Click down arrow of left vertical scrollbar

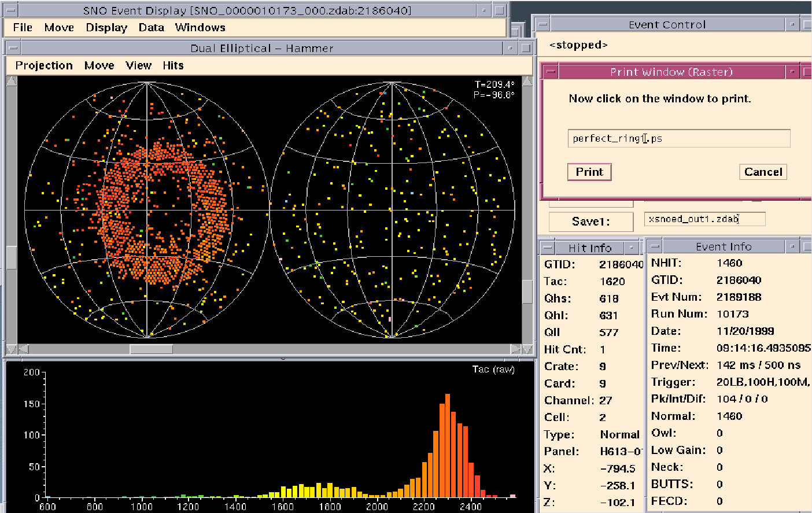(12, 349)
